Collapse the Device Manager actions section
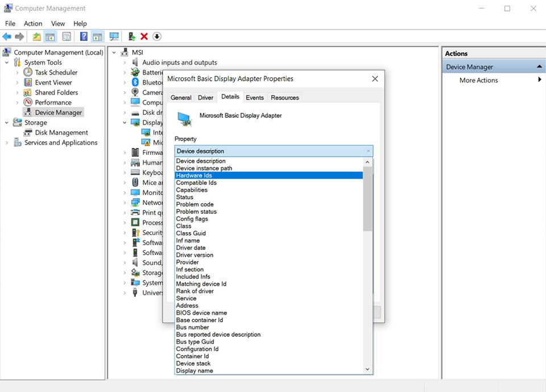The width and height of the screenshot is (546, 392). 539,66
